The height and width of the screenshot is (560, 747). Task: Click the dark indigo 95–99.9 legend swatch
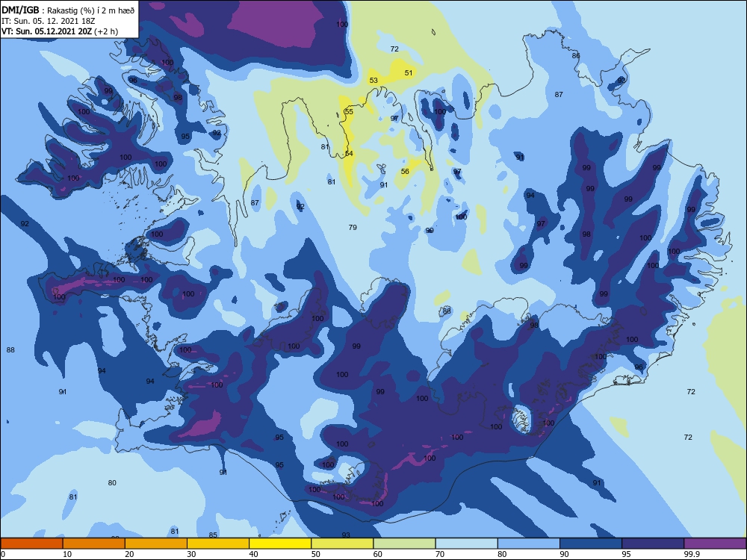click(653, 544)
